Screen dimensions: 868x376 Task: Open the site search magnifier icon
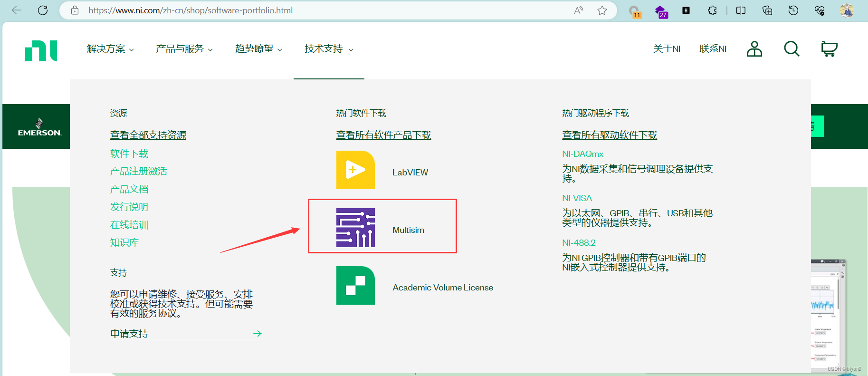point(792,48)
